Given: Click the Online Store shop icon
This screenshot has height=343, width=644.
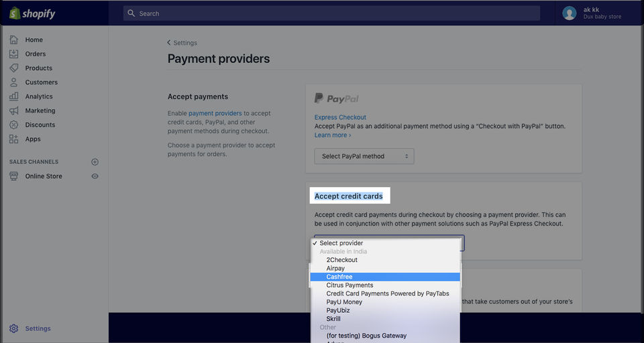Looking at the screenshot, I should (14, 176).
